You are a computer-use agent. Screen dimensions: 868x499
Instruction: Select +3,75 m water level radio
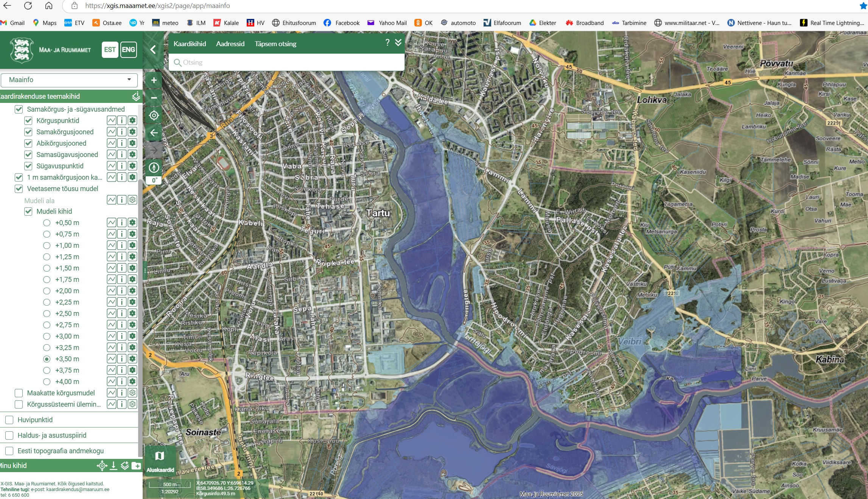coord(47,370)
